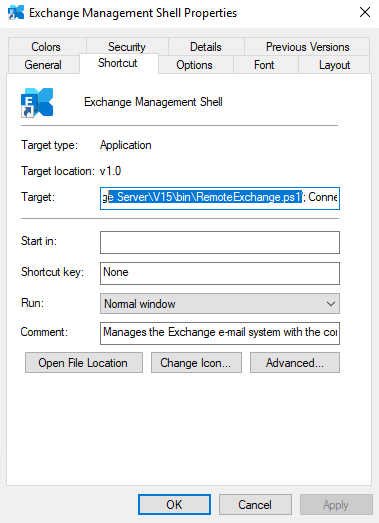Click the Open File Location button
Image resolution: width=379 pixels, height=523 pixels.
(84, 363)
